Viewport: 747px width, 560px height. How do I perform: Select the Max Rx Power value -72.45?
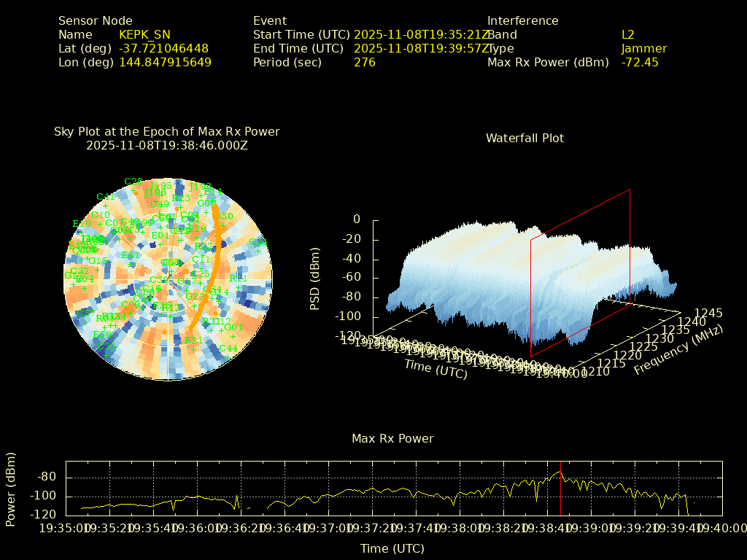click(640, 63)
